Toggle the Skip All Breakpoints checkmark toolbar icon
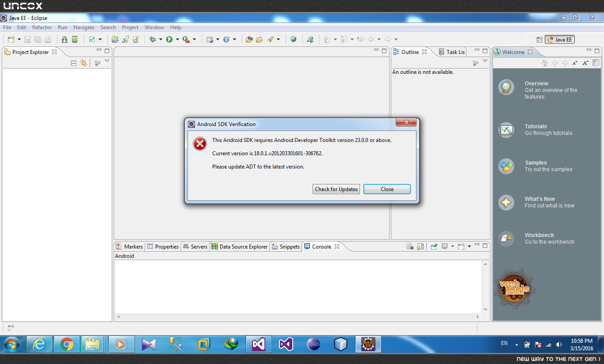604x364 pixels. (92, 39)
